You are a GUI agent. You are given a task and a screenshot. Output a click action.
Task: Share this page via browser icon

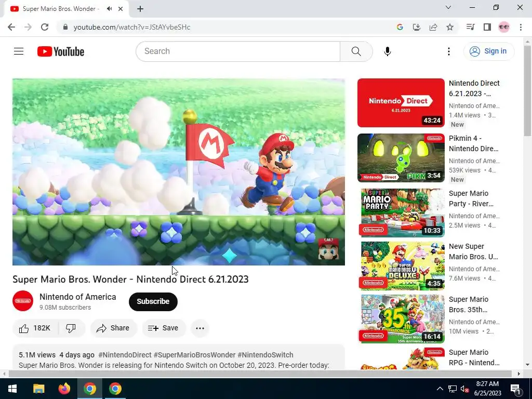point(433,27)
